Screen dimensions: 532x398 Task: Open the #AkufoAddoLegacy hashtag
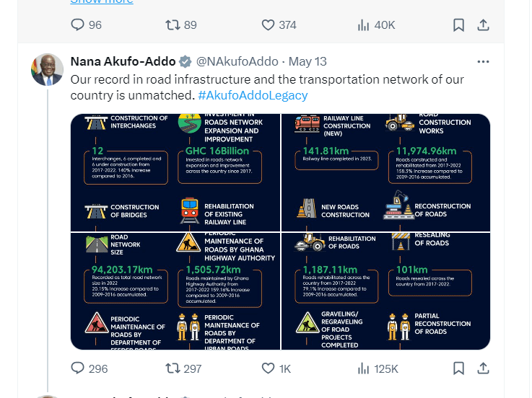tap(253, 95)
